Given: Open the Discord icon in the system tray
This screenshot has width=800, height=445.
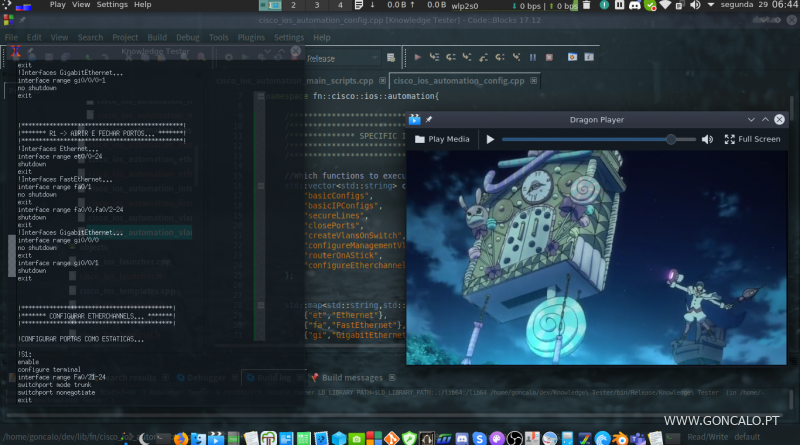Looking at the screenshot, I should point(634,5).
